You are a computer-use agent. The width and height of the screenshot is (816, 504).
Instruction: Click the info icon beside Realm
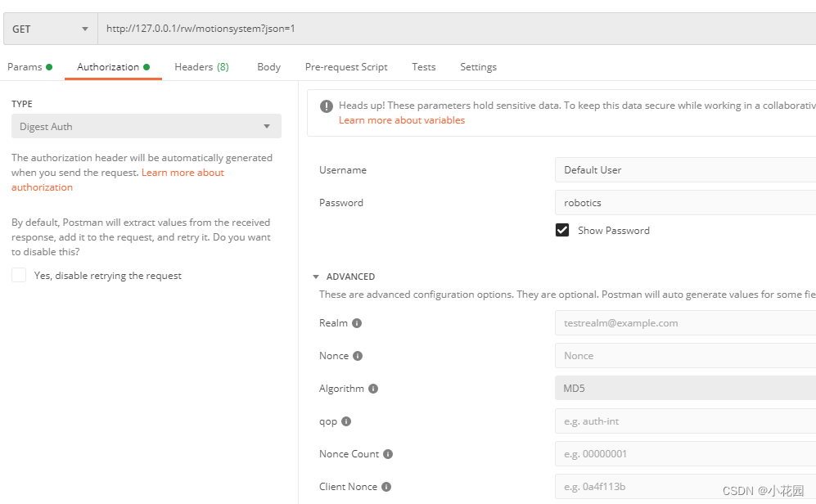[357, 323]
